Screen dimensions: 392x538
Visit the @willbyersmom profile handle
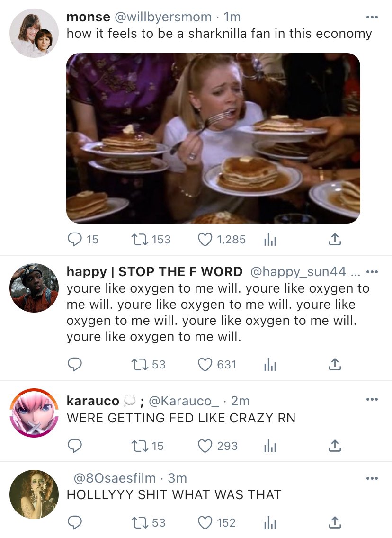click(x=161, y=17)
